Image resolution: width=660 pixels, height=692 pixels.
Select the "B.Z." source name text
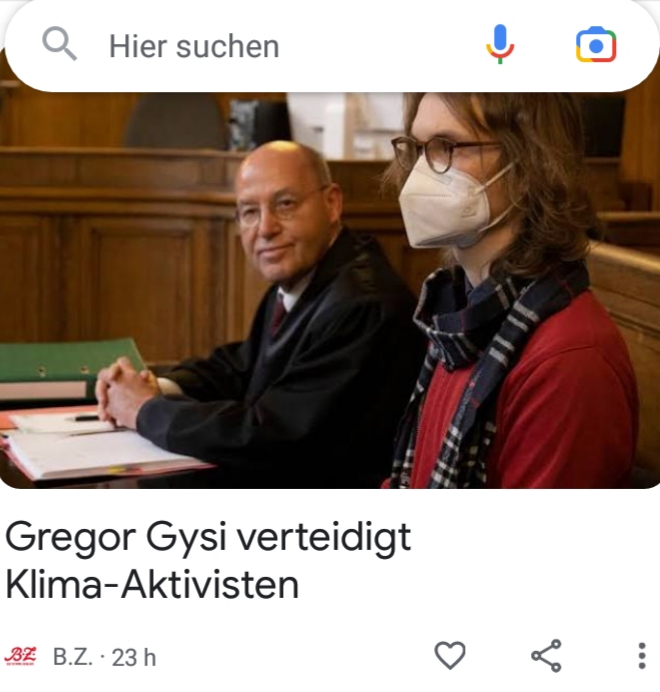tap(73, 657)
